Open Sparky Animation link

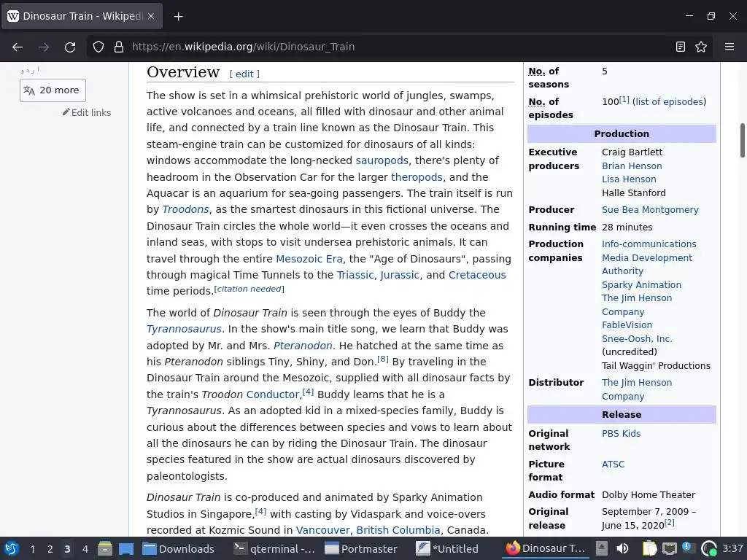[x=641, y=285]
